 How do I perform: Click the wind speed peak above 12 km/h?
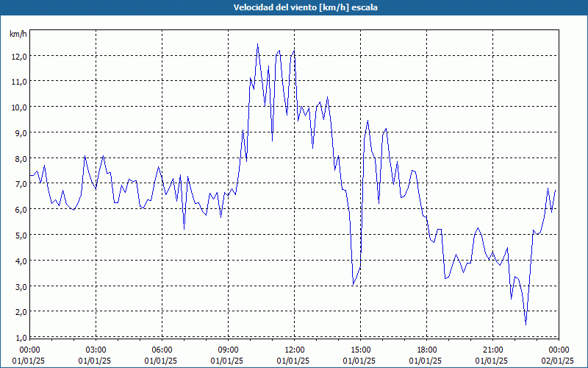(257, 44)
